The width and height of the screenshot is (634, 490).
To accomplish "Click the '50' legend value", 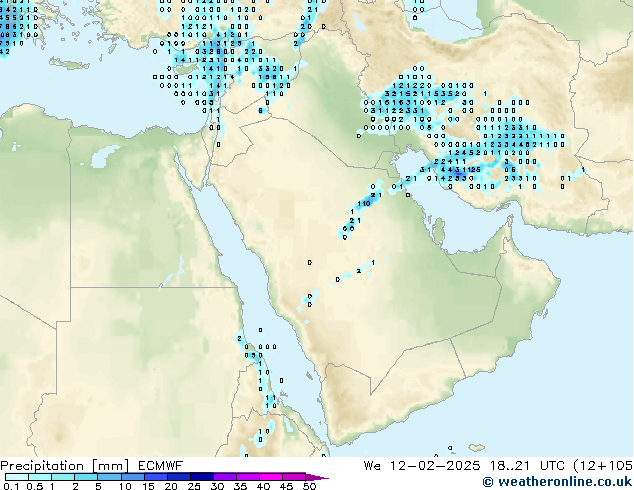I will click(x=309, y=486).
